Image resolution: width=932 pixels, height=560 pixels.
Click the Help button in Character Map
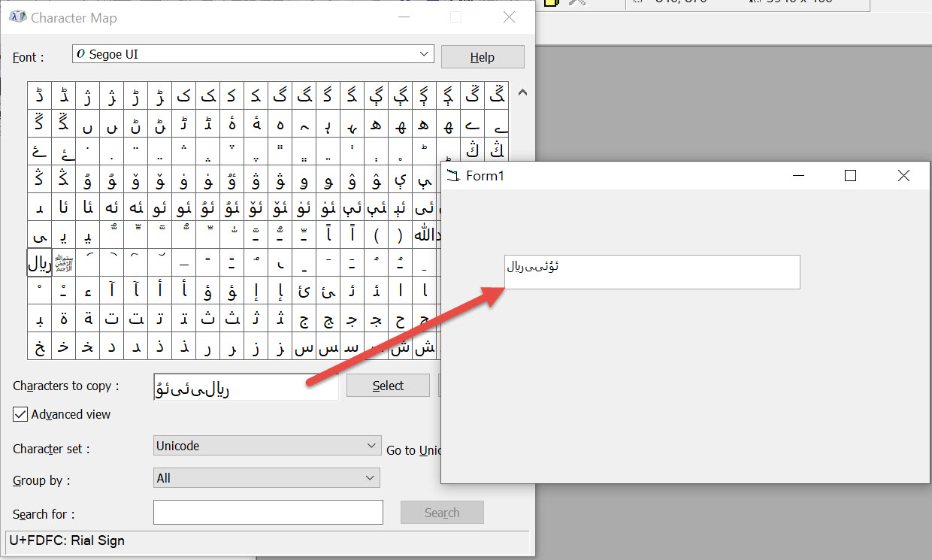tap(483, 57)
